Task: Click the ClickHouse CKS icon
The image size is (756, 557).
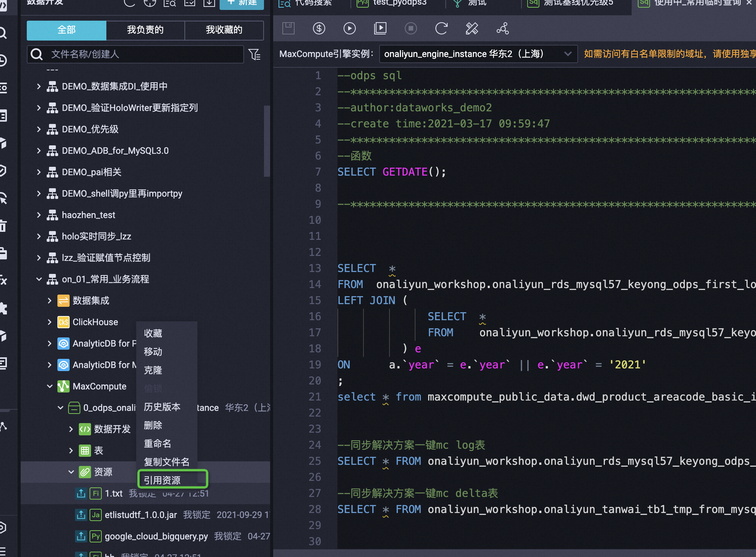Action: [63, 322]
